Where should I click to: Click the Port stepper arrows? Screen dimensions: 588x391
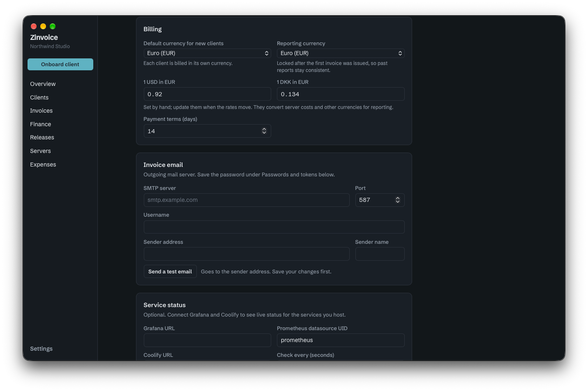[397, 200]
